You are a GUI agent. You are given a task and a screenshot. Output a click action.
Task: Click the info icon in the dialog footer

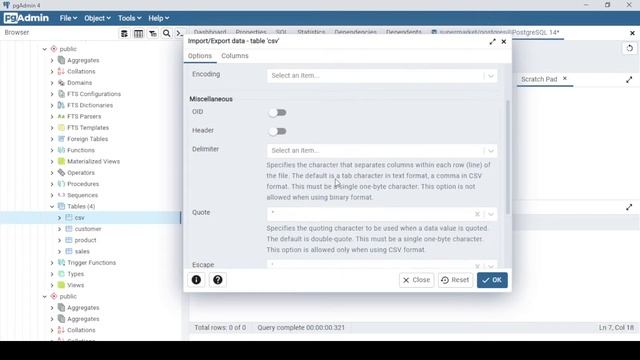196,280
